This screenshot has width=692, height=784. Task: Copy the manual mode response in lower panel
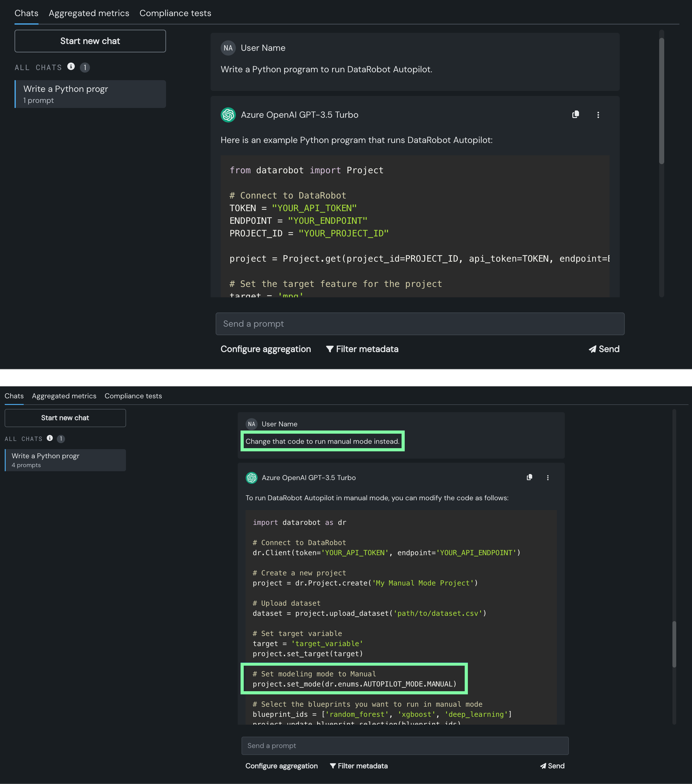tap(529, 478)
